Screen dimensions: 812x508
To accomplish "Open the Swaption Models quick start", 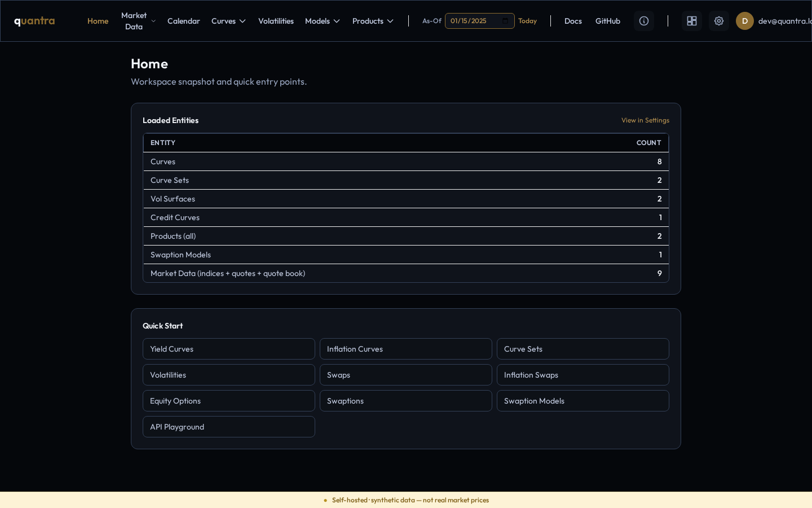I will click(x=583, y=401).
